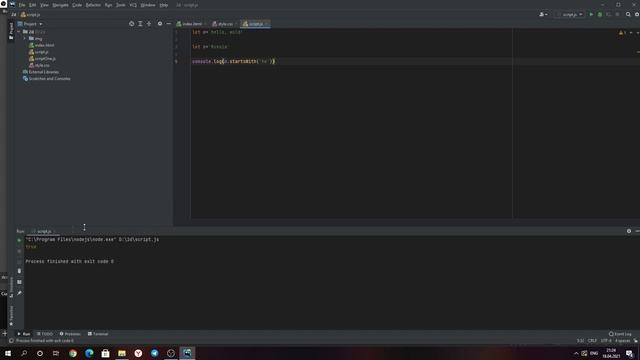Open the Help menu
Screen dimensions: 640x360
(x=164, y=5)
